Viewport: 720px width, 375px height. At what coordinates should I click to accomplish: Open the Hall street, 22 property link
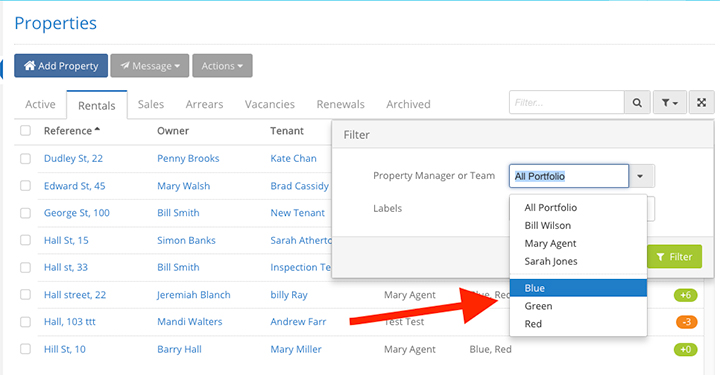(x=75, y=295)
